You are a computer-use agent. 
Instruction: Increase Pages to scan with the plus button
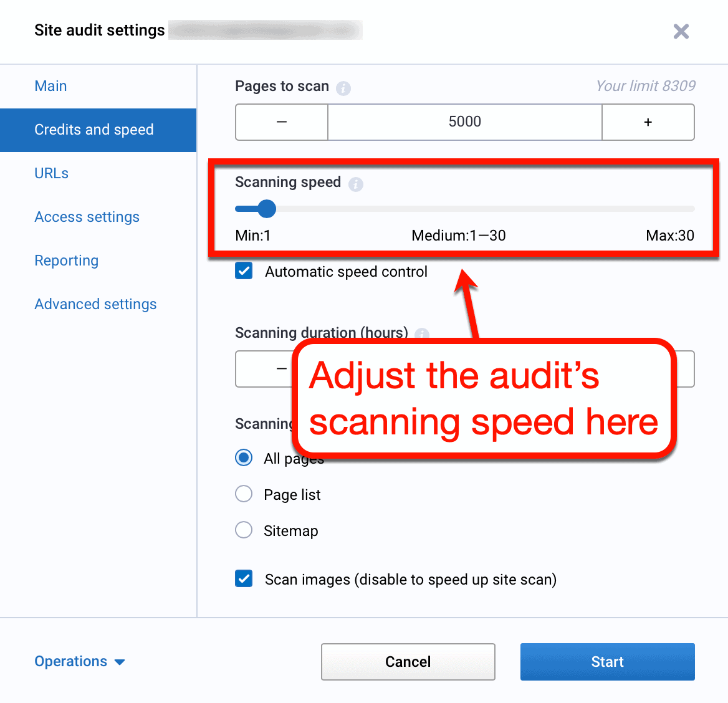point(648,122)
